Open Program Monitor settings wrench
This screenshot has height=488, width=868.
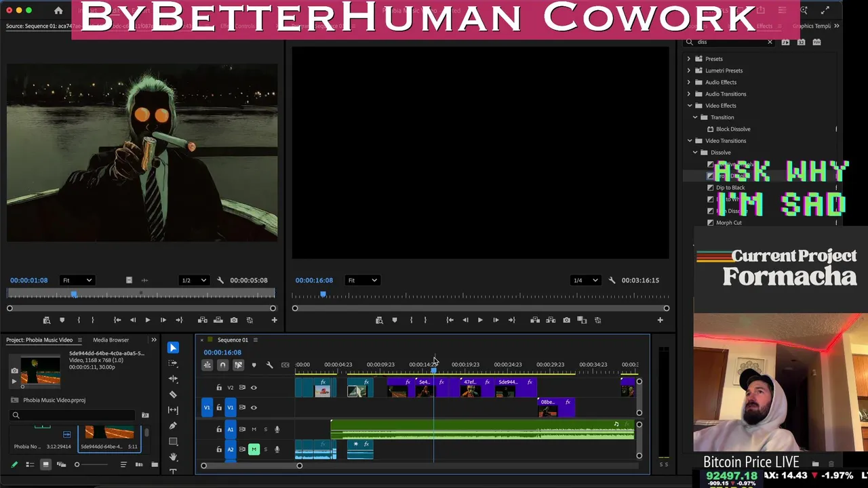(612, 280)
